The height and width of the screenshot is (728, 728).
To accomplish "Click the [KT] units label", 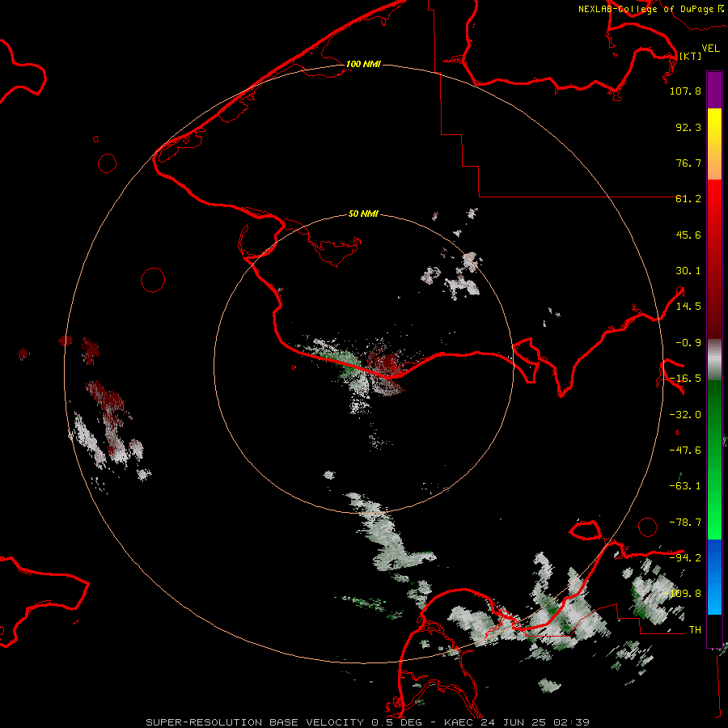I will click(690, 56).
